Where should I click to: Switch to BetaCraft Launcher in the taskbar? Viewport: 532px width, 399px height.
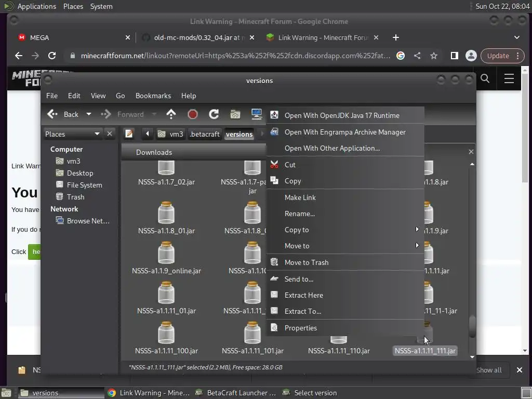click(236, 393)
